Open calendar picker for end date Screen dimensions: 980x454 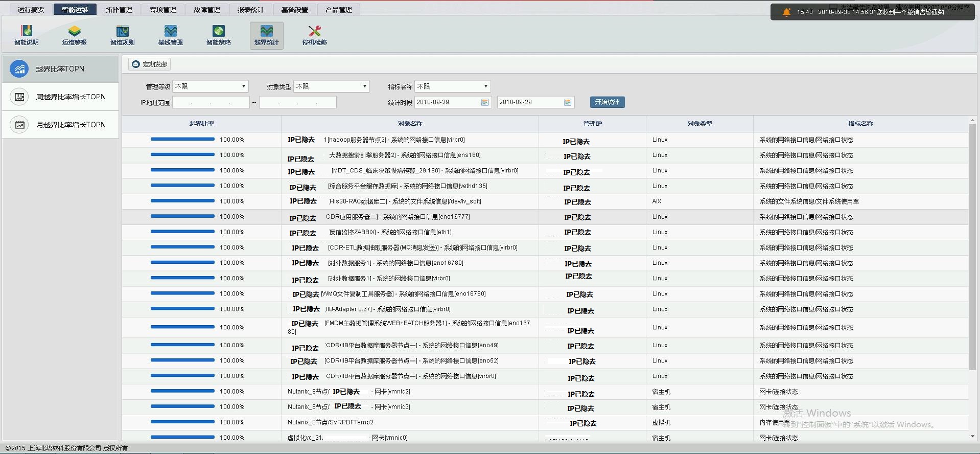(x=568, y=102)
